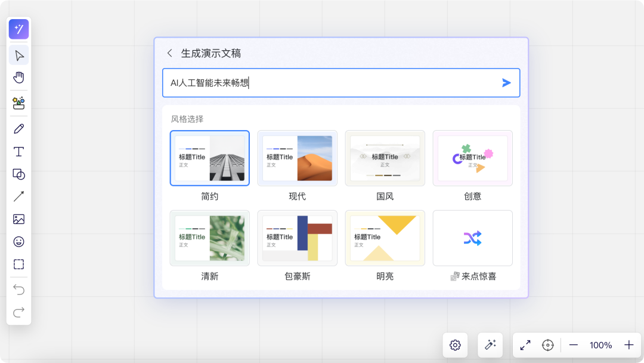Pick the arrow connector line tool

click(x=18, y=196)
